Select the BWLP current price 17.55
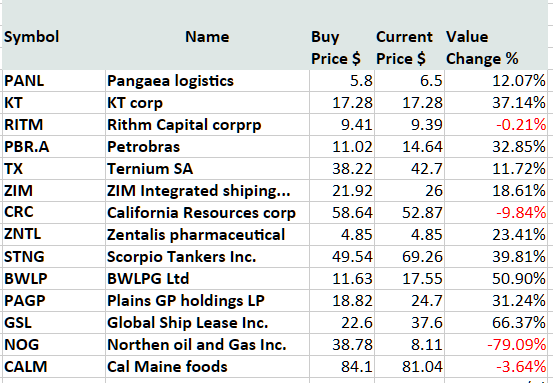 point(409,279)
